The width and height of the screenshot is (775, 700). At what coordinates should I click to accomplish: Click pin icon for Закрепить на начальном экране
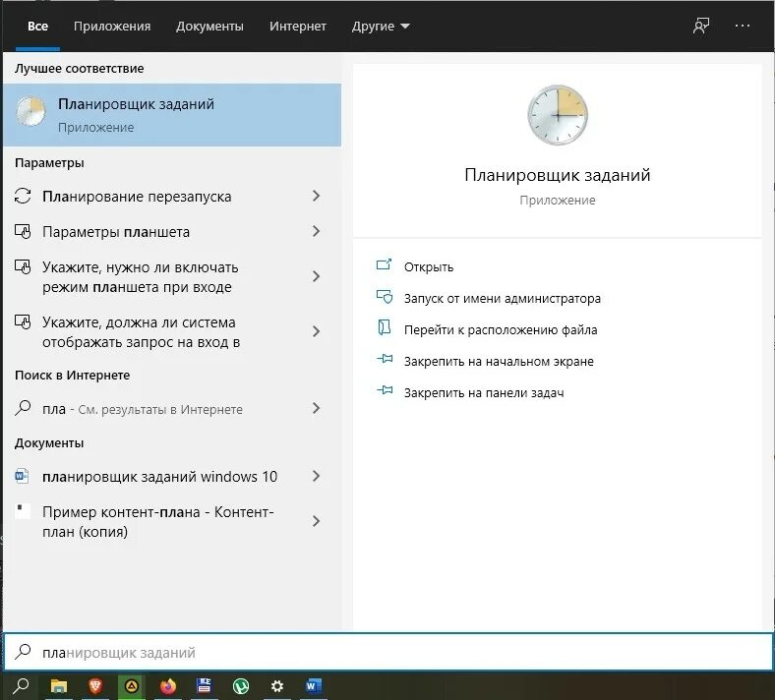[x=385, y=359]
